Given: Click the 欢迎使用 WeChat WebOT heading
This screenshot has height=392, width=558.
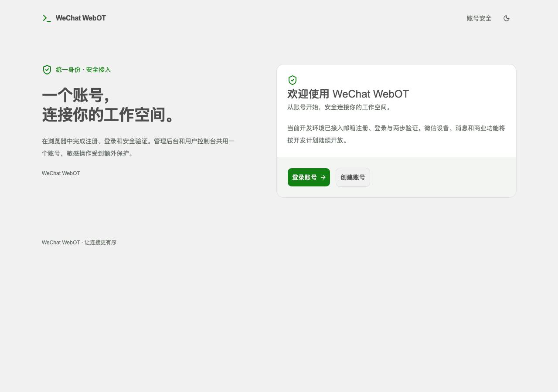Looking at the screenshot, I should [348, 94].
